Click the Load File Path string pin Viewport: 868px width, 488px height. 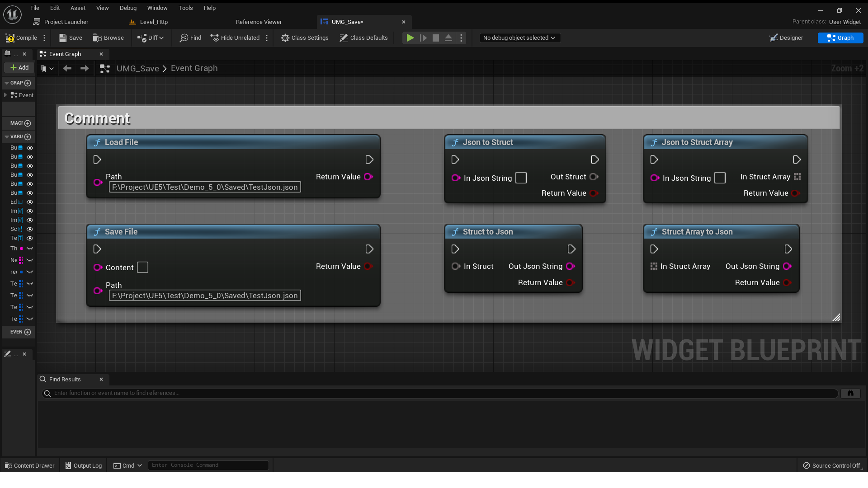(x=98, y=182)
